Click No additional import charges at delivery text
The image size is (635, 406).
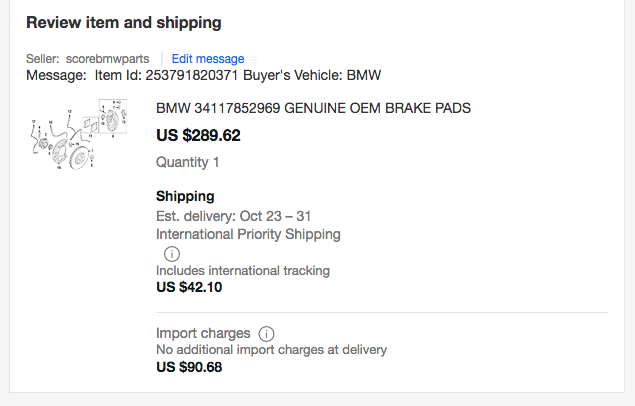click(271, 350)
